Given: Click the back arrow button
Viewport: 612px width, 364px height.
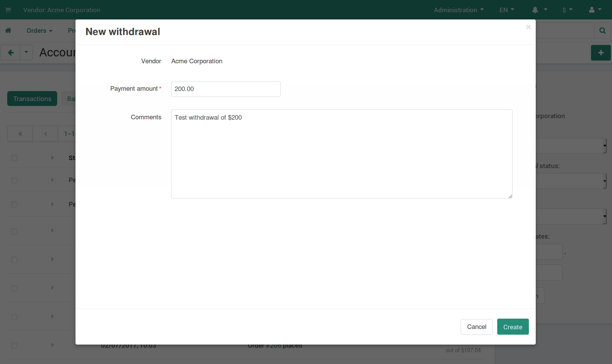Looking at the screenshot, I should (x=11, y=53).
